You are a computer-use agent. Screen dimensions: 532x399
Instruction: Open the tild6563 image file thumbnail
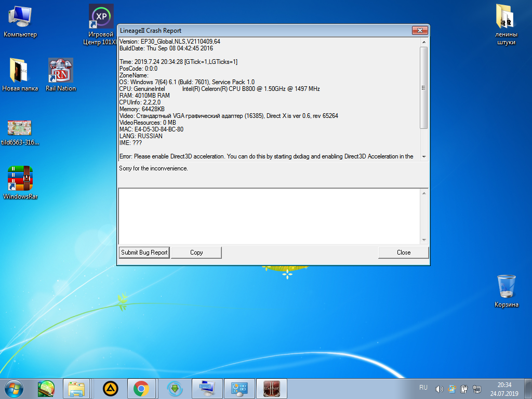20,128
